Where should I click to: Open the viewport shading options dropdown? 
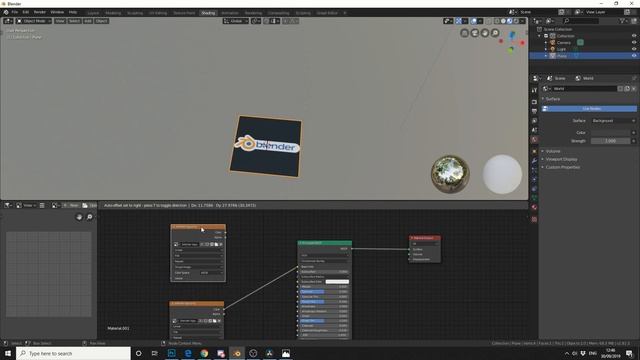pos(522,21)
